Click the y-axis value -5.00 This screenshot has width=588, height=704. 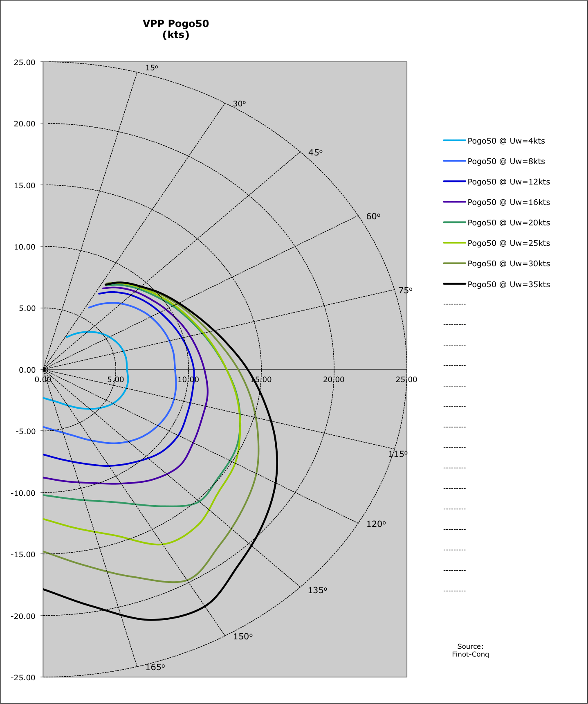[x=25, y=431]
